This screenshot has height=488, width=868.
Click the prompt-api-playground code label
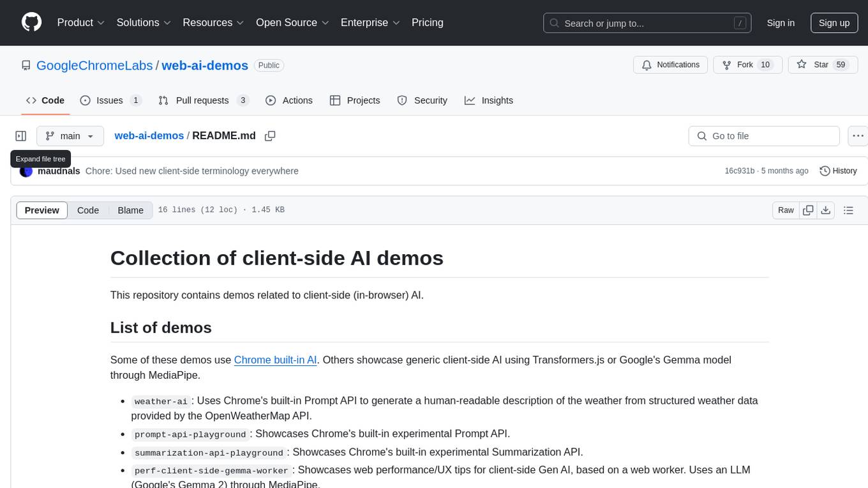(190, 434)
